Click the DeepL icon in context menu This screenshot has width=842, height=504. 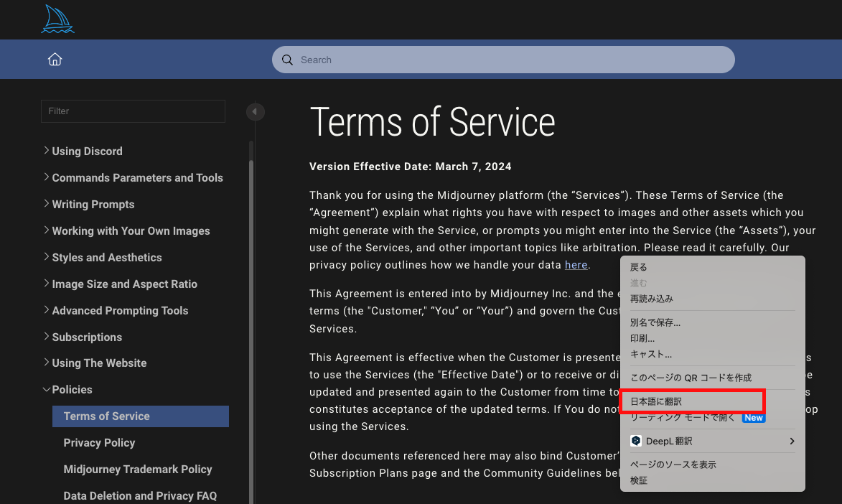point(635,441)
